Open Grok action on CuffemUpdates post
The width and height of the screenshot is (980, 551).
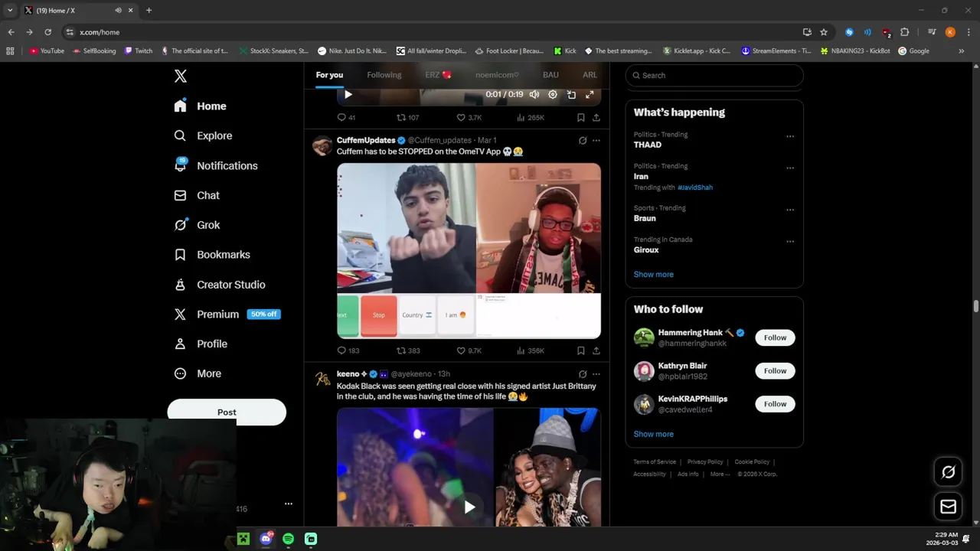click(x=583, y=140)
